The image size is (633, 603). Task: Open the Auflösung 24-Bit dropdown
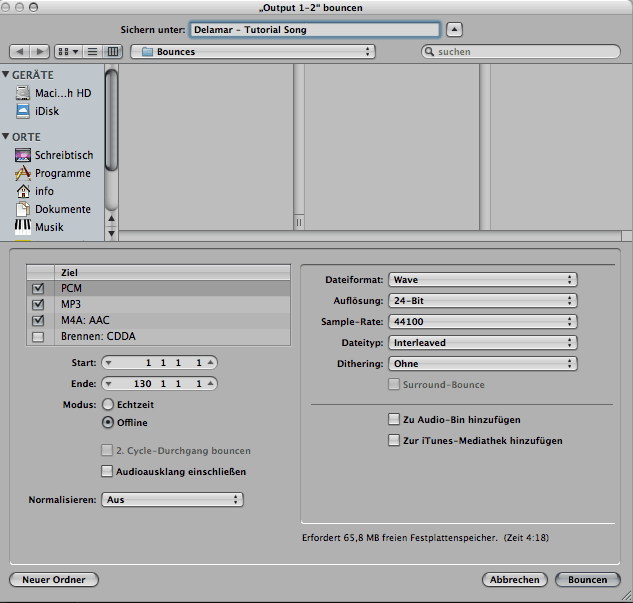point(483,301)
